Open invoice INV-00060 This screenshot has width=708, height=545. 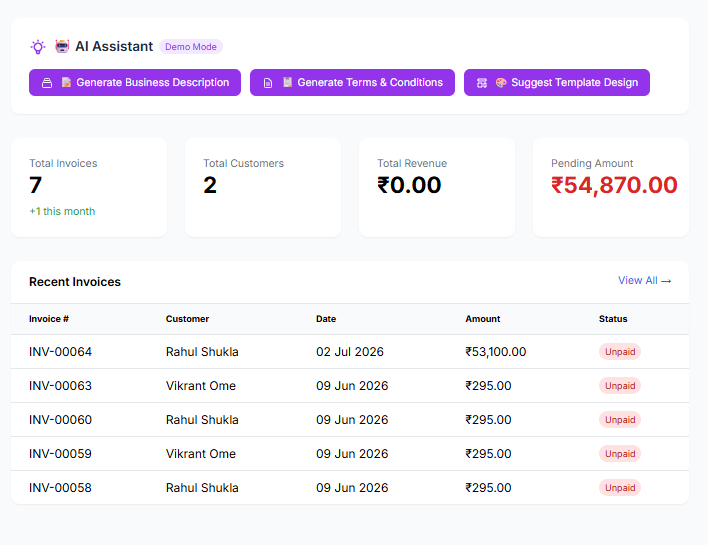click(x=61, y=420)
